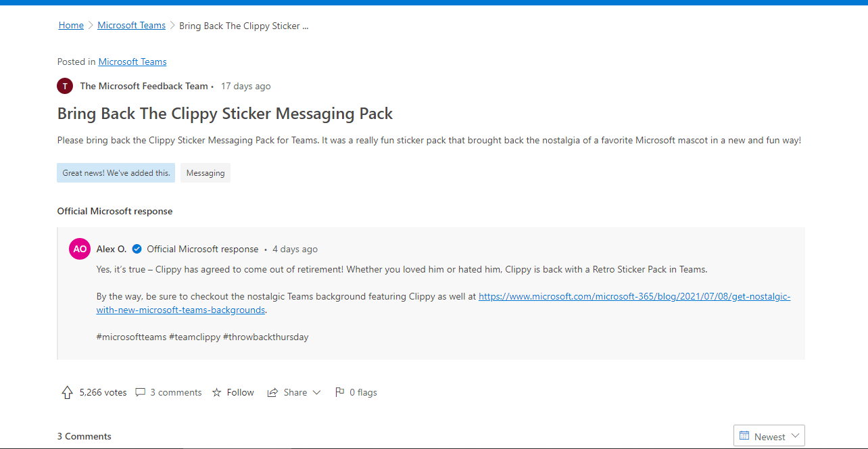
Task: Expand the Share dropdown chevron
Action: point(317,392)
